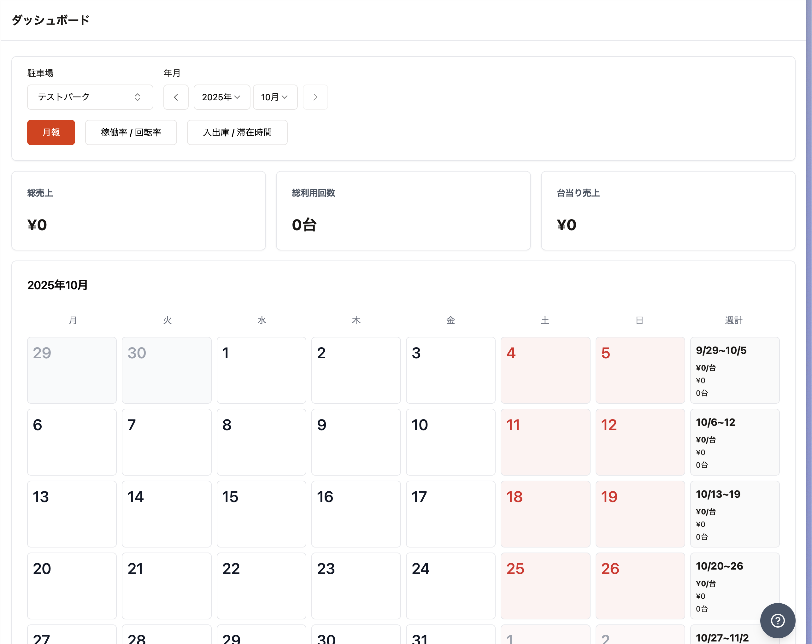812x644 pixels.
Task: Select the 月報 tab
Action: (x=51, y=132)
